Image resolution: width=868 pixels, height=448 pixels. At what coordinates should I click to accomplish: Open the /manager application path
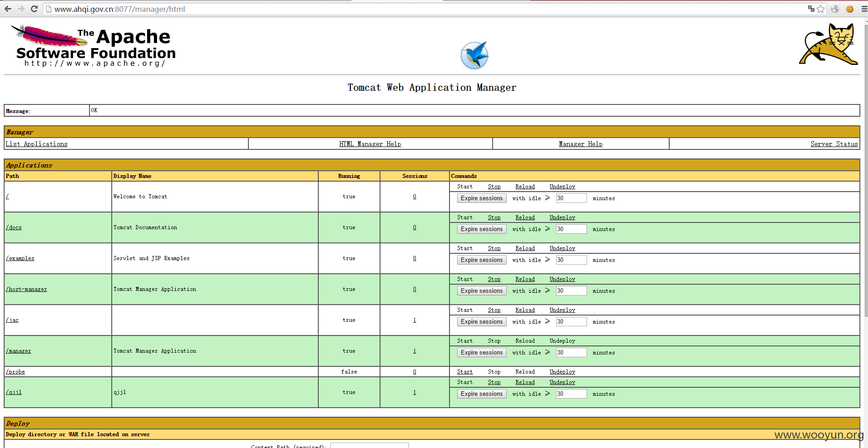19,351
